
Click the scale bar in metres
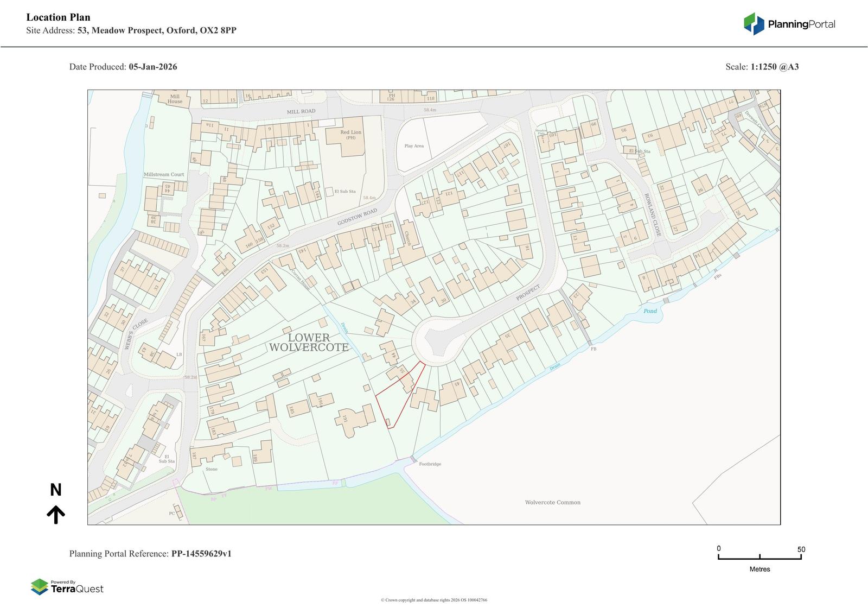pyautogui.click(x=759, y=556)
